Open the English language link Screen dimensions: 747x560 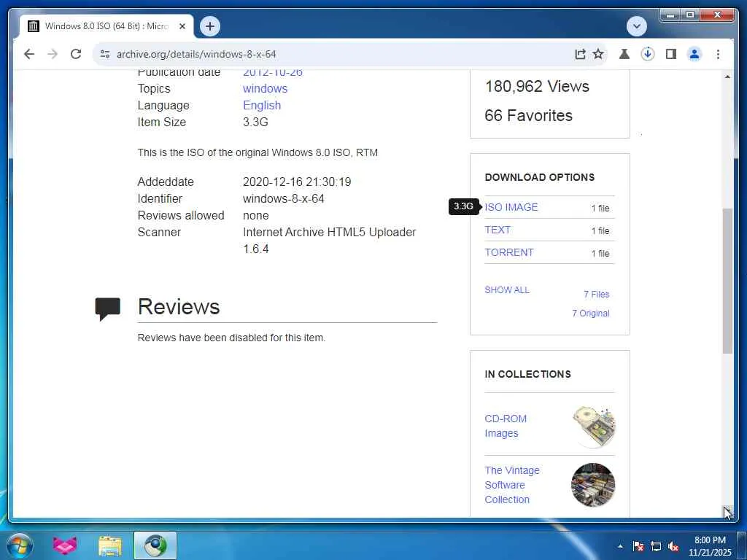pos(262,105)
